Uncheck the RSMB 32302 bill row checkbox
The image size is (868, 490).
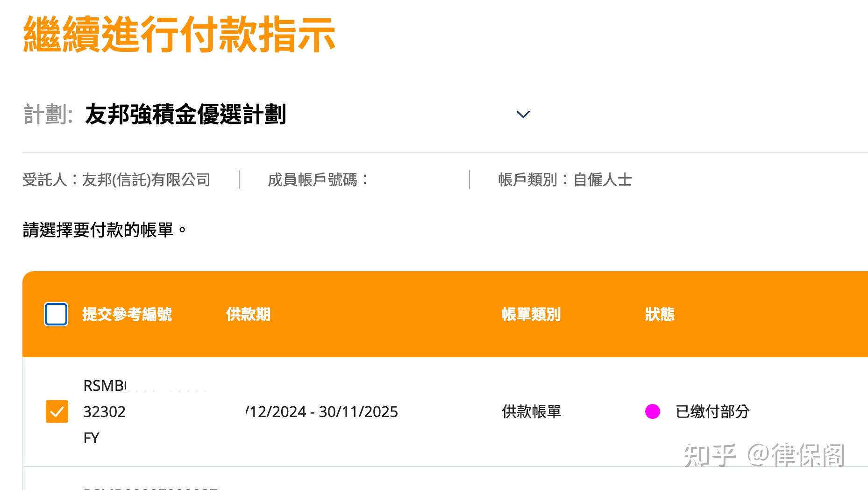[x=57, y=411]
